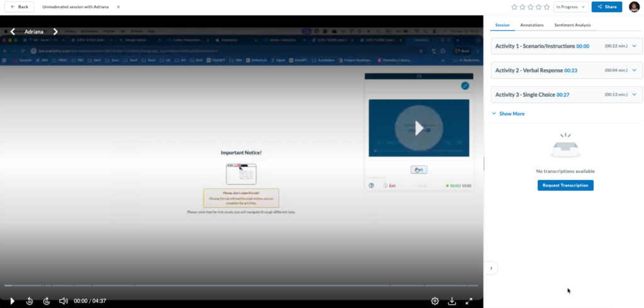Skip forward 10 seconds in video
Image resolution: width=644 pixels, height=308 pixels.
click(x=47, y=301)
